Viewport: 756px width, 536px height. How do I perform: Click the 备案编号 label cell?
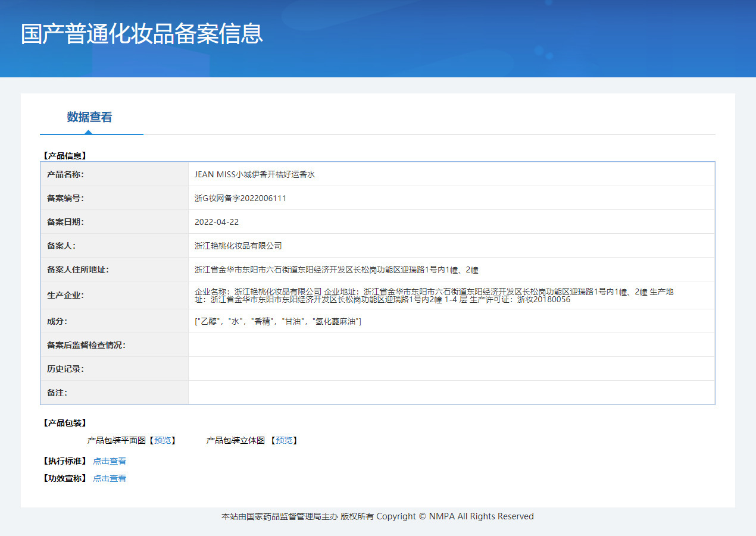(114, 198)
